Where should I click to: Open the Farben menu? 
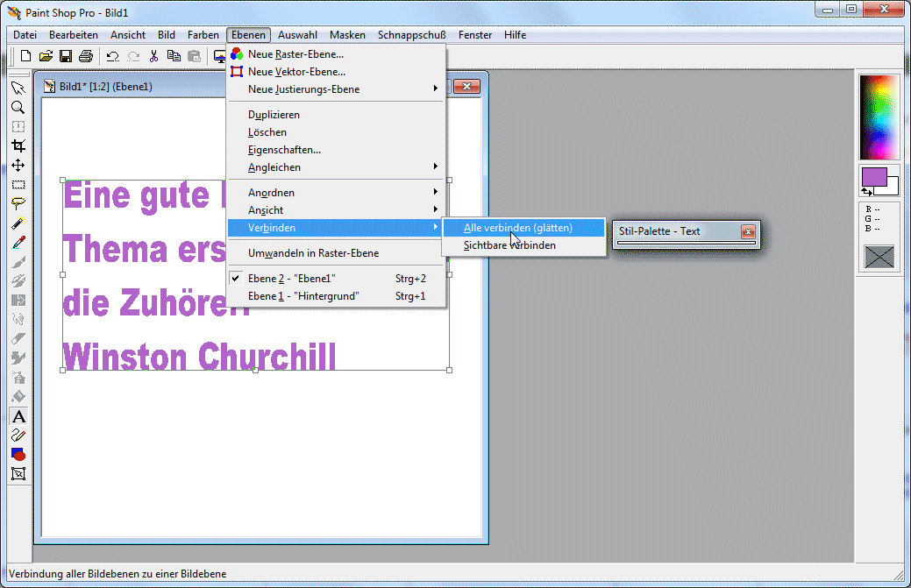tap(203, 35)
